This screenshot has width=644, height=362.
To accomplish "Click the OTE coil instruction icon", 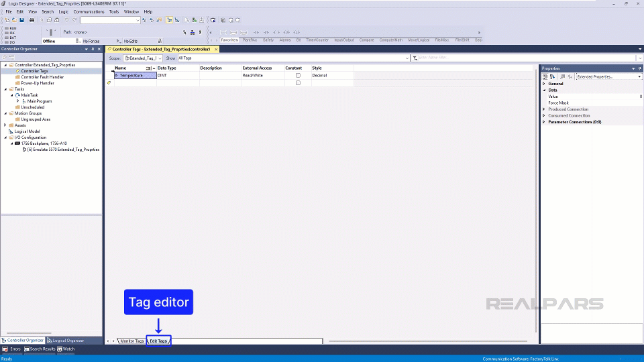I will (x=276, y=32).
